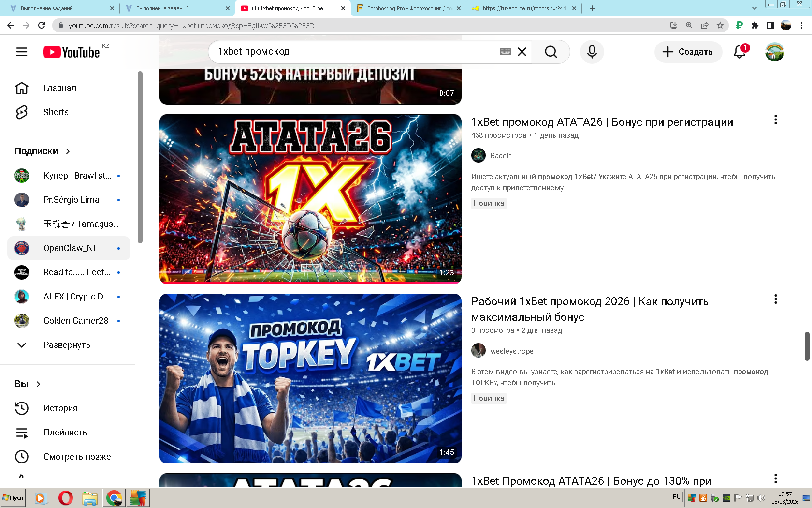Click the browser address bar
The height and width of the screenshot is (508, 812).
tap(362, 26)
